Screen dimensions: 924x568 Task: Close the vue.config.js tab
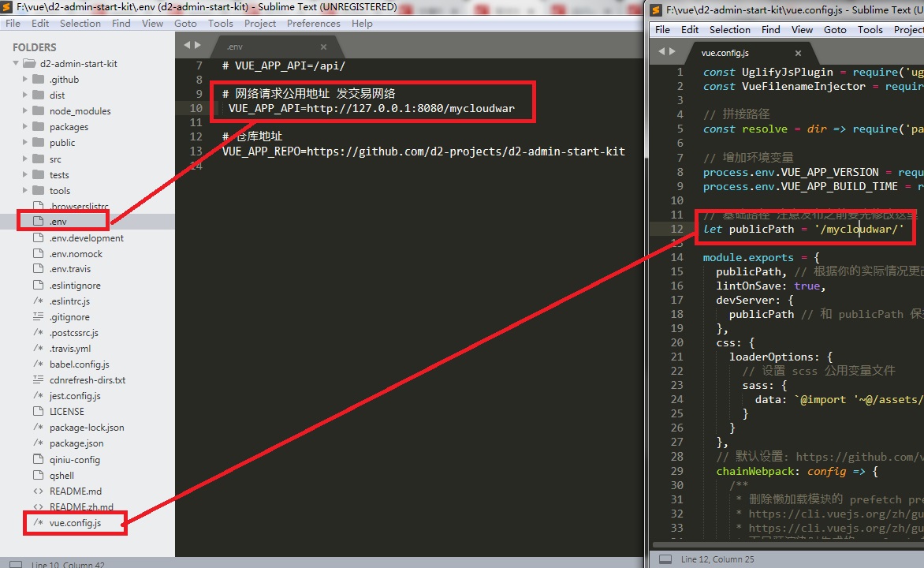(798, 52)
